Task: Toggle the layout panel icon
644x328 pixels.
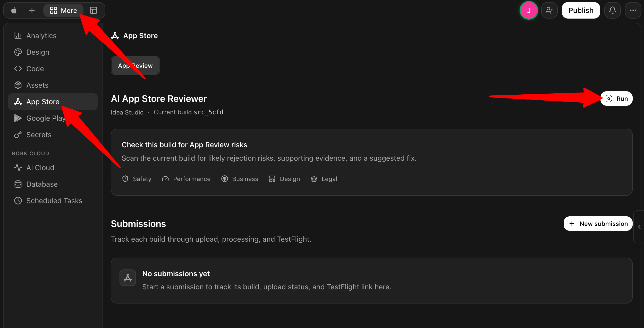Action: point(94,10)
